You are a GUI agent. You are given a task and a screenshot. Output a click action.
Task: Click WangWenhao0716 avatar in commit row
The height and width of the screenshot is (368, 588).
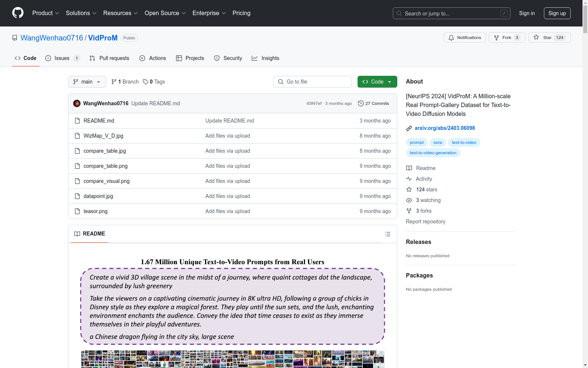coord(77,103)
